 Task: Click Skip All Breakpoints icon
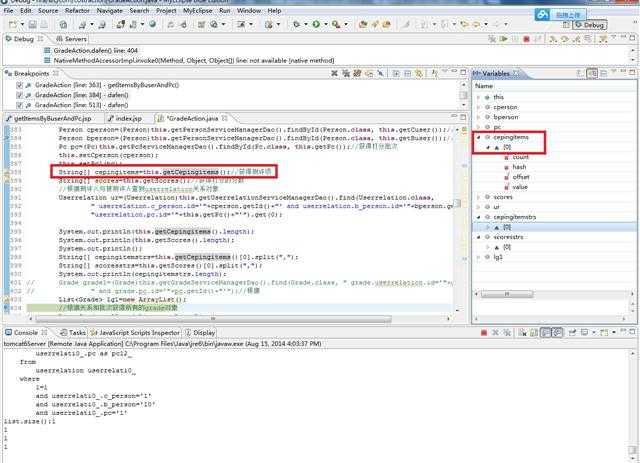coord(380,73)
